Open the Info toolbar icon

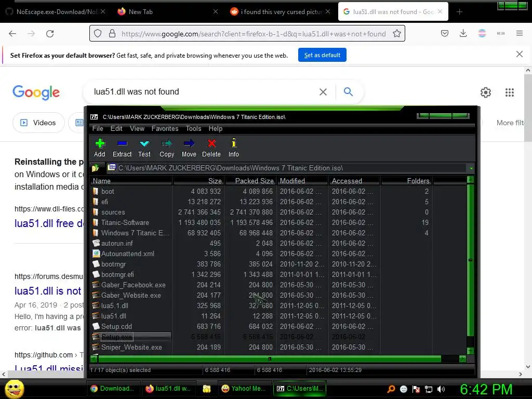(x=233, y=148)
